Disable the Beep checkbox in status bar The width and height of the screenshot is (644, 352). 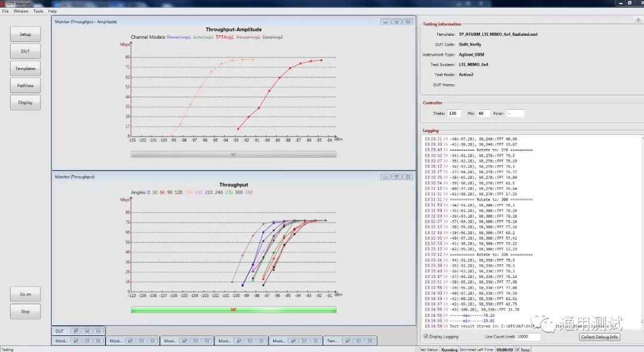[518, 350]
